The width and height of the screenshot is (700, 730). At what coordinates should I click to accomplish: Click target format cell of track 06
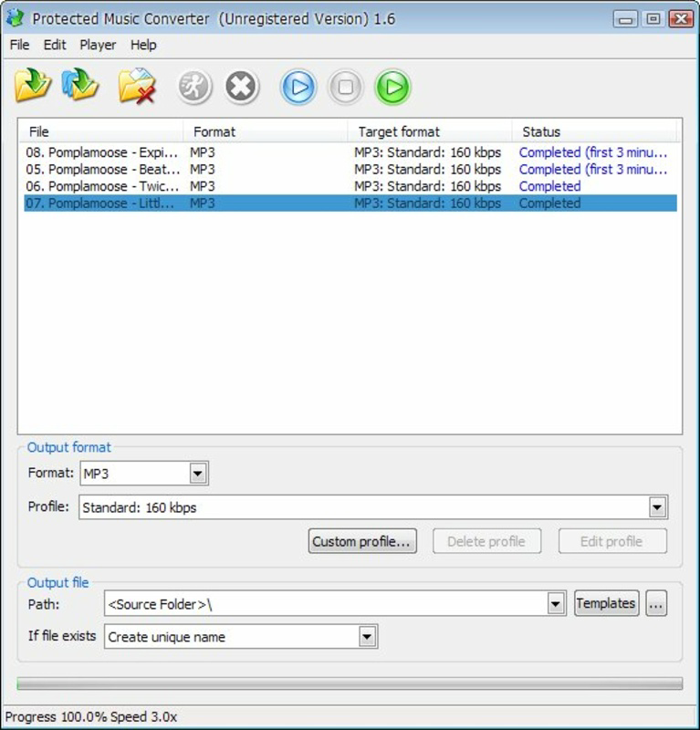[427, 186]
